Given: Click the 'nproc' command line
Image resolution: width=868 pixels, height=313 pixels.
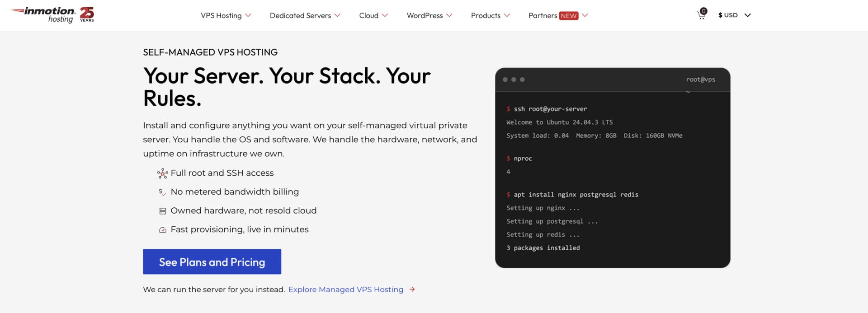Looking at the screenshot, I should tap(519, 159).
